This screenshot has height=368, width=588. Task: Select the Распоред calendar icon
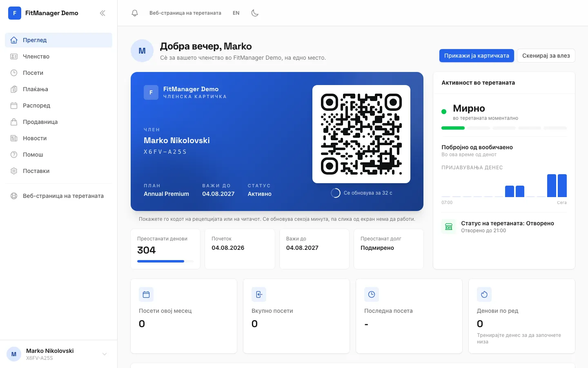[x=14, y=105]
